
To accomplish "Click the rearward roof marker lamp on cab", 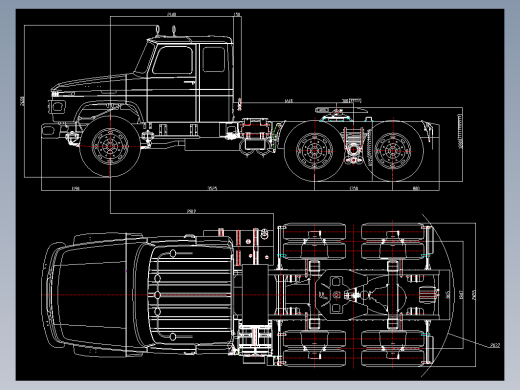I will pyautogui.click(x=174, y=30).
